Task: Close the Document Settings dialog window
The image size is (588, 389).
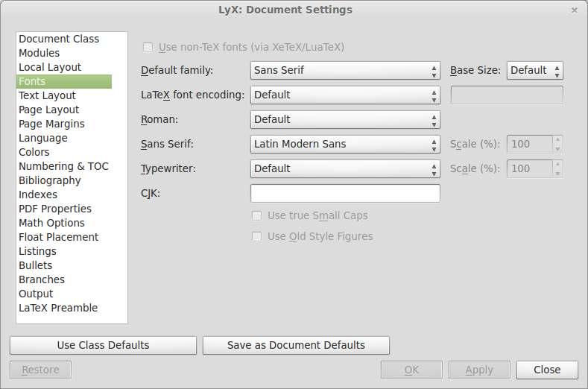Action: point(574,10)
